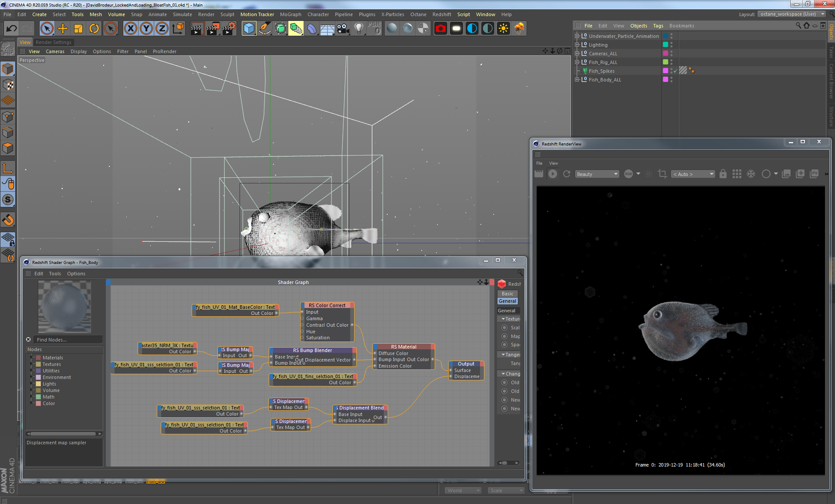Select the Move tool in the toolbar
This screenshot has width=835, height=504.
63,28
